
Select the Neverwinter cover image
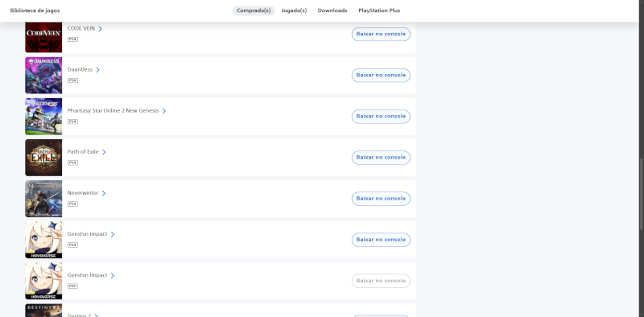coord(43,199)
